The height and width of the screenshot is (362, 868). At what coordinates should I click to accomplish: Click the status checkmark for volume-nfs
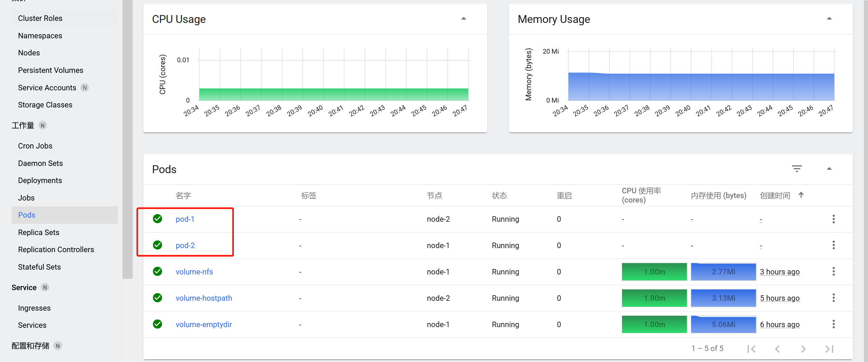point(157,271)
